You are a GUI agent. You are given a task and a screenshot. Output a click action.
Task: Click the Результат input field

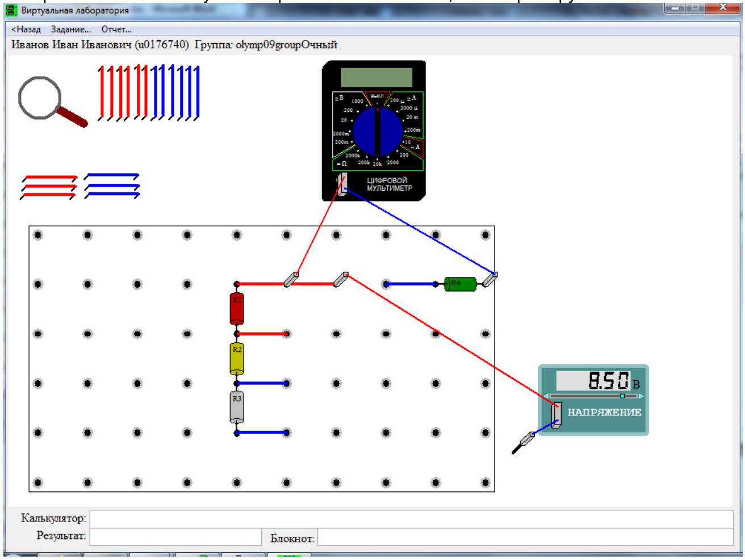(175, 537)
